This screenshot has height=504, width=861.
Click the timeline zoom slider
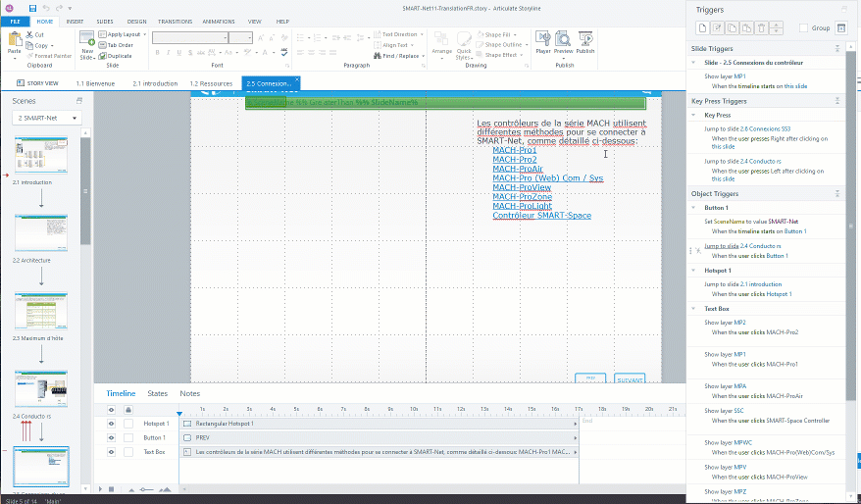tap(145, 488)
